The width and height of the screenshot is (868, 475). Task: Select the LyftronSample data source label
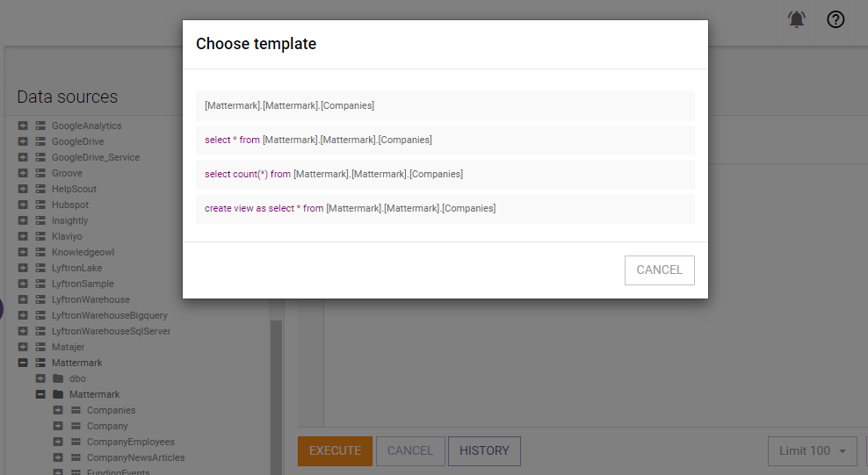(83, 284)
